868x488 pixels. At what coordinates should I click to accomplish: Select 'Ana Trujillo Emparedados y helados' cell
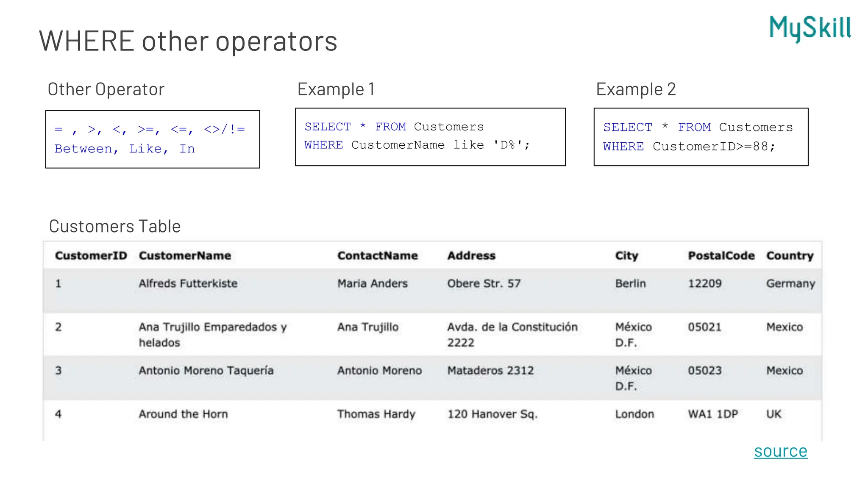pos(213,335)
